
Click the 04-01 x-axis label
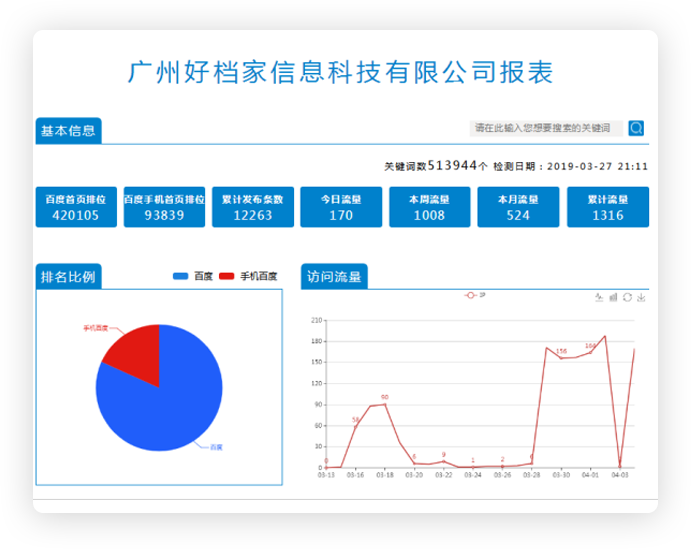pos(591,475)
